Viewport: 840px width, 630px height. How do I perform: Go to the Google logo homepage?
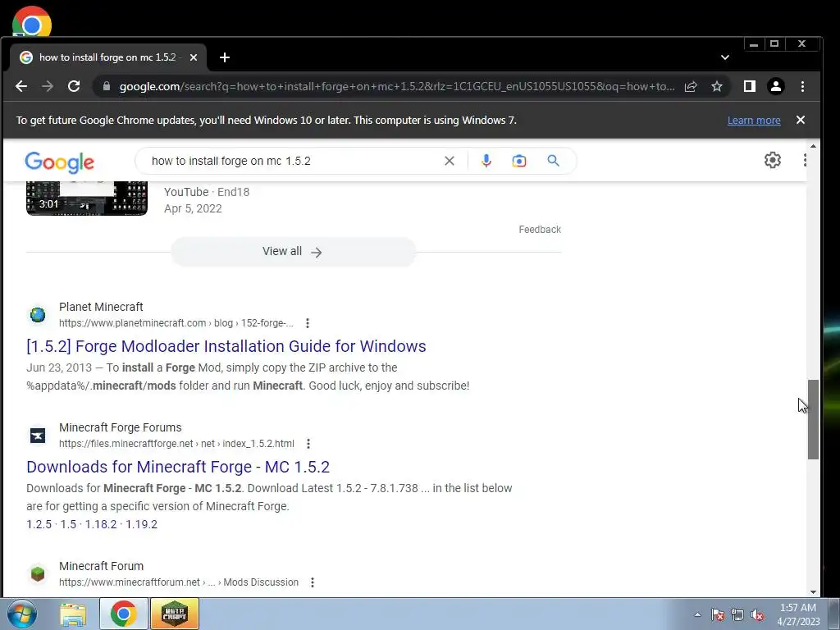(x=59, y=162)
